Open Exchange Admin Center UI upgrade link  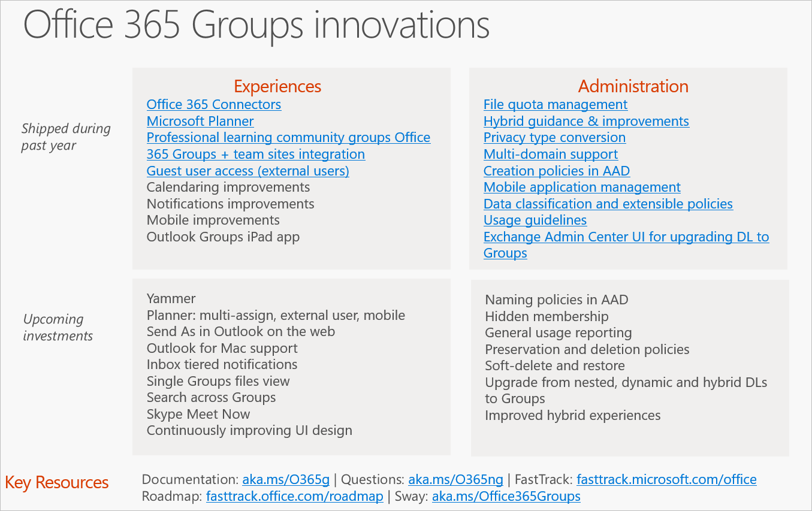[626, 237]
